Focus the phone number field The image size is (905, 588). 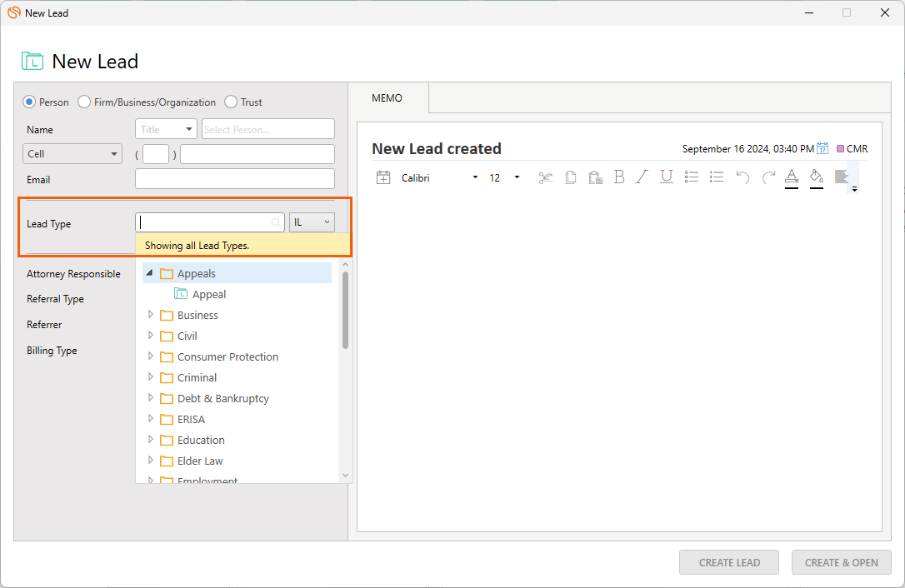257,155
